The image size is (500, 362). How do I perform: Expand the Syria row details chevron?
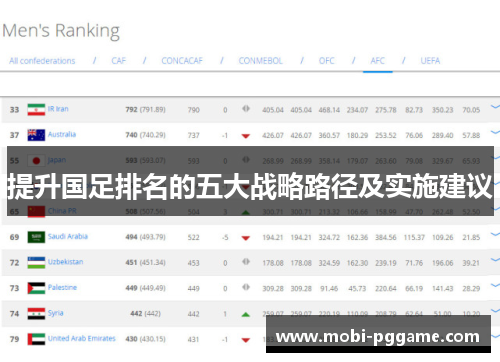pyautogui.click(x=495, y=311)
